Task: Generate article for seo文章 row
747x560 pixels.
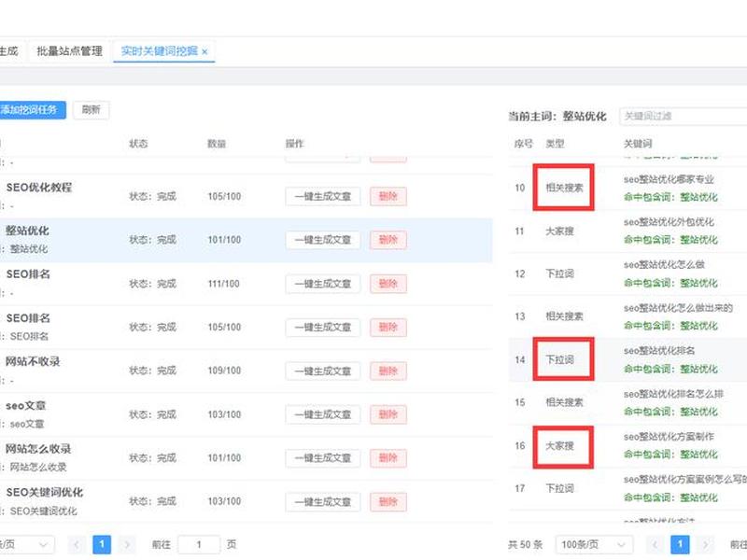Action: [x=322, y=414]
